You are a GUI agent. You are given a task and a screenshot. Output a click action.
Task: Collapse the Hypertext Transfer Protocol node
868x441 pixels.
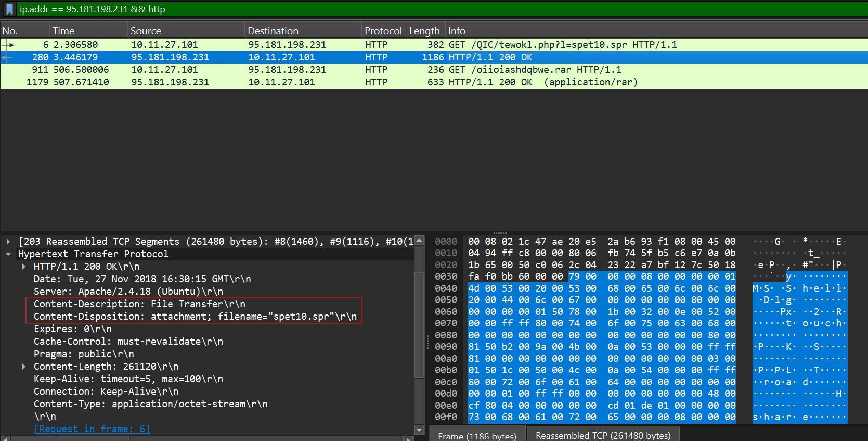click(x=8, y=254)
